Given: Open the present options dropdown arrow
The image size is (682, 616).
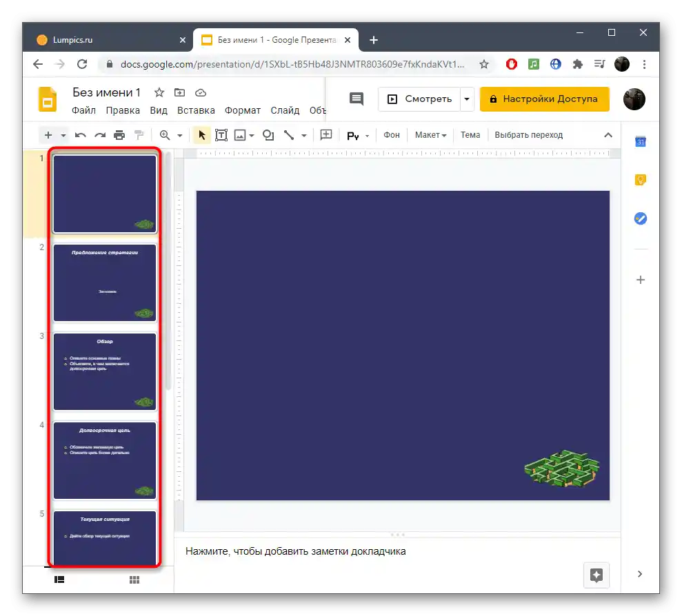Looking at the screenshot, I should click(x=467, y=99).
